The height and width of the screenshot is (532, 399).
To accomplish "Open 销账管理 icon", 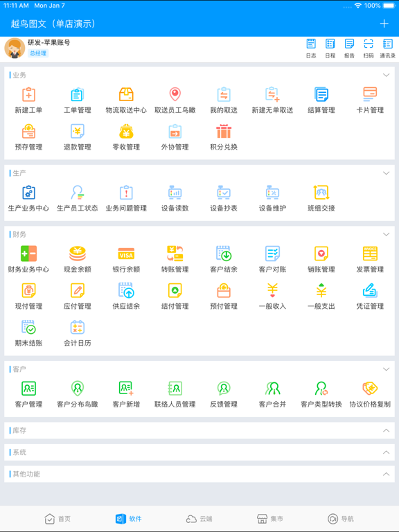I will [321, 254].
